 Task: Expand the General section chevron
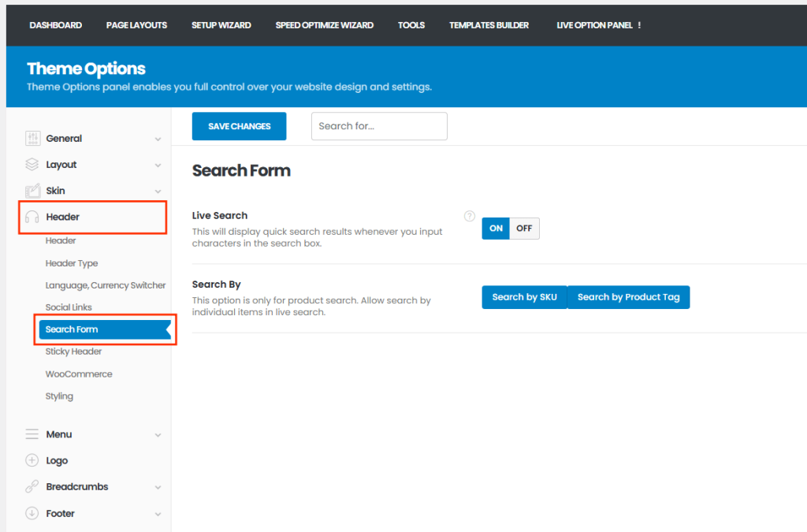click(x=158, y=140)
